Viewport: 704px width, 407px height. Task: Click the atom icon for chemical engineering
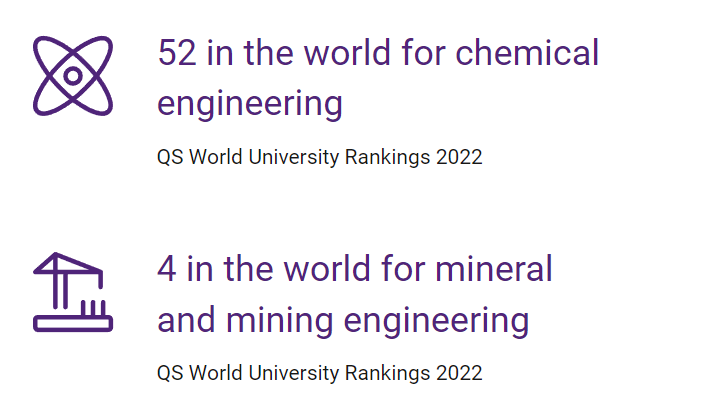point(73,75)
